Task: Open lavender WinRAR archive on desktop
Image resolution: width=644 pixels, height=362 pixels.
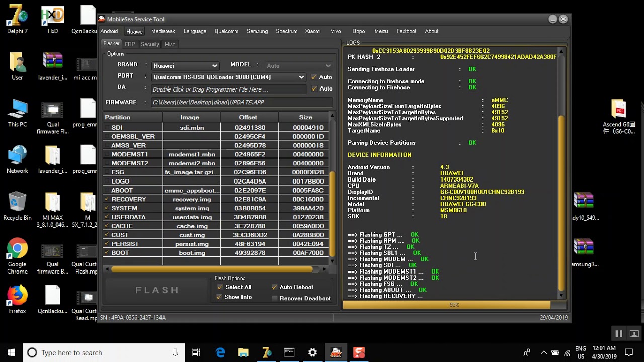Action: [x=52, y=66]
